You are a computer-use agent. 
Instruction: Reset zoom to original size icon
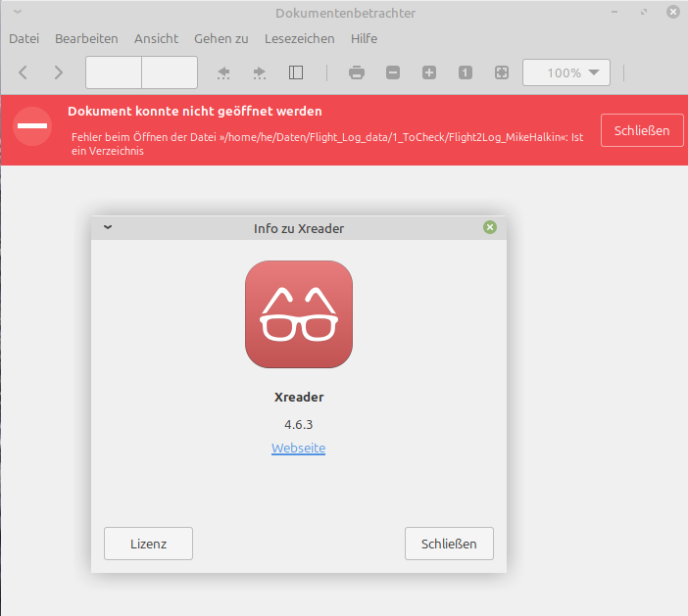[x=466, y=72]
